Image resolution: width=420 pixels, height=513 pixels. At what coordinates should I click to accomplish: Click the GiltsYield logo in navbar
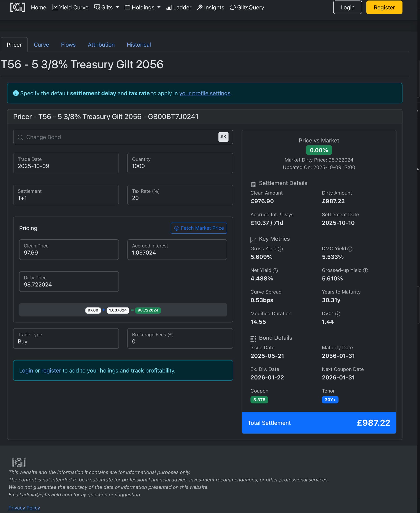[x=17, y=7]
